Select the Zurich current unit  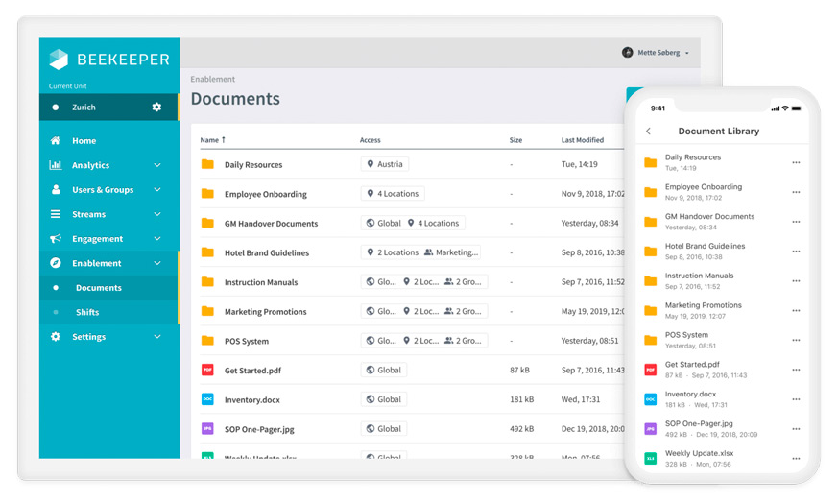(108, 107)
